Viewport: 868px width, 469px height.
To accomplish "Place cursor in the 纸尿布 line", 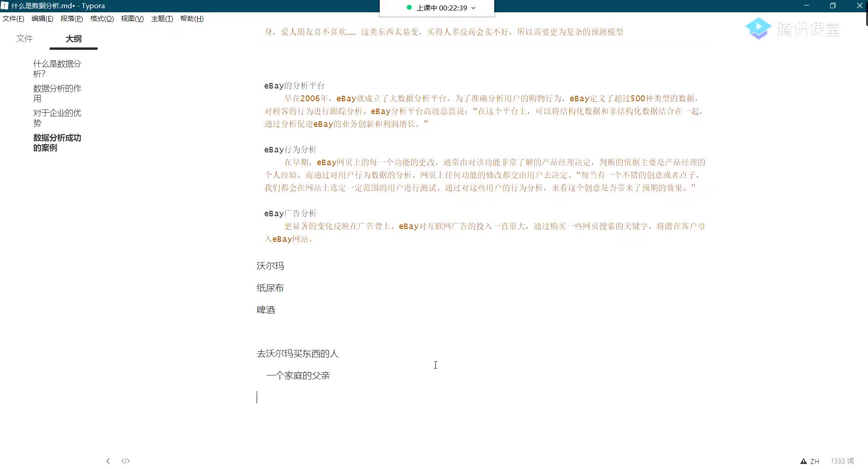I will pyautogui.click(x=270, y=288).
